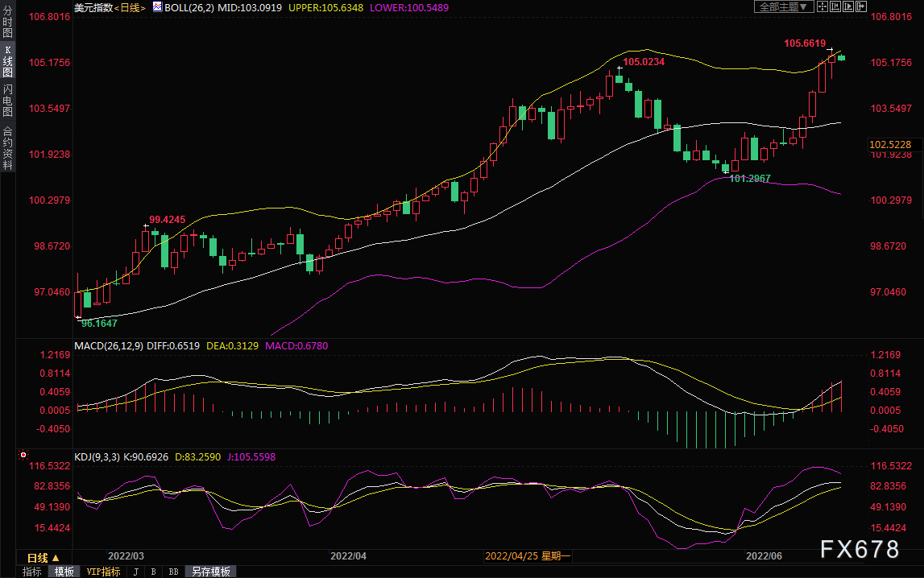Open the 日线 dropdown beside 美元指数 title
Image resolution: width=924 pixels, height=578 pixels.
pos(129,8)
